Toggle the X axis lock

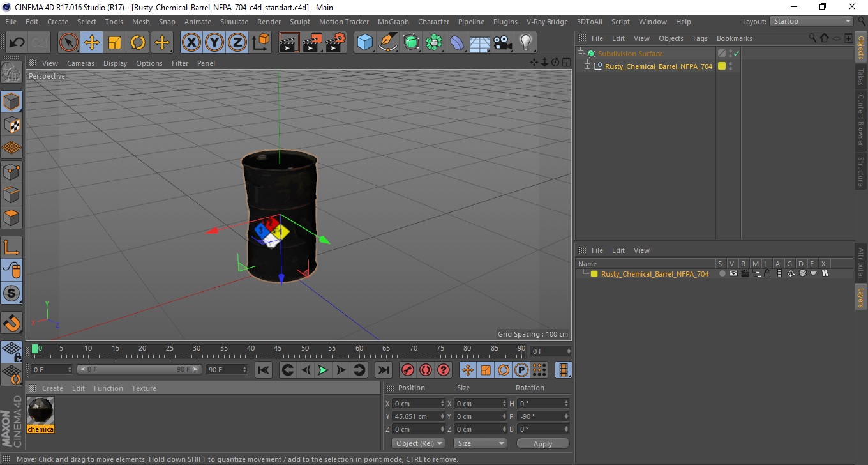tap(191, 43)
